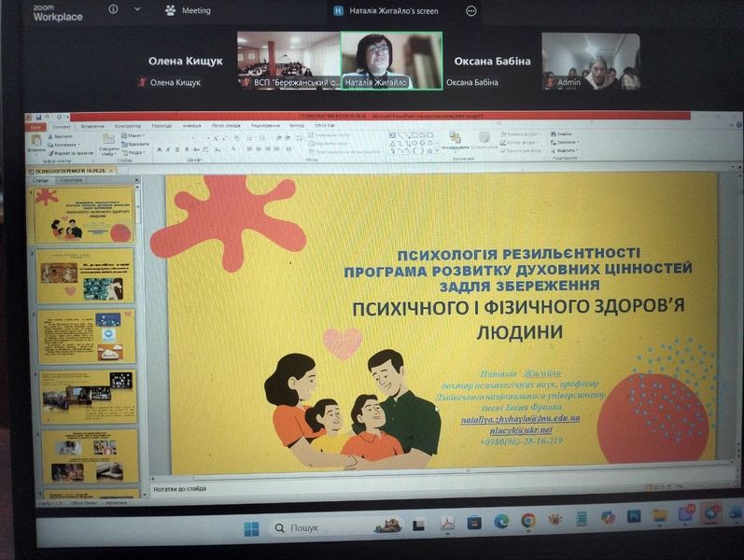Switch to the Анімація ribbon tab
This screenshot has width=744, height=560.
pos(191,126)
